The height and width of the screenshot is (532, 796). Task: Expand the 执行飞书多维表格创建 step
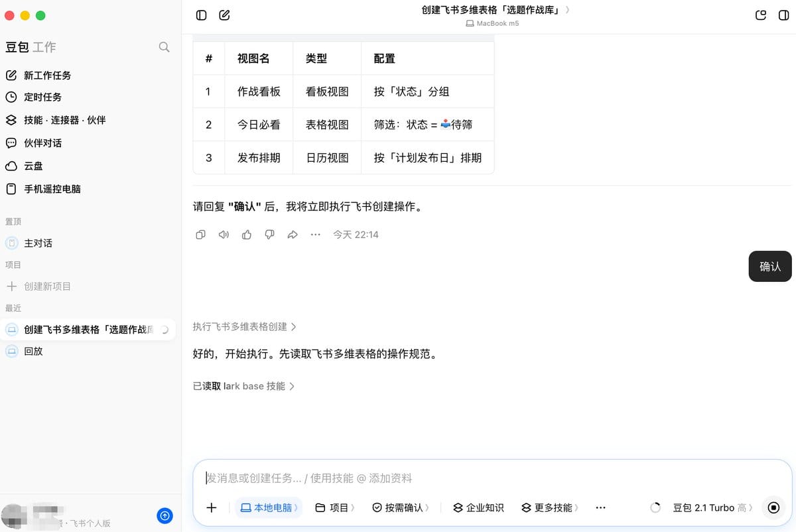[245, 326]
